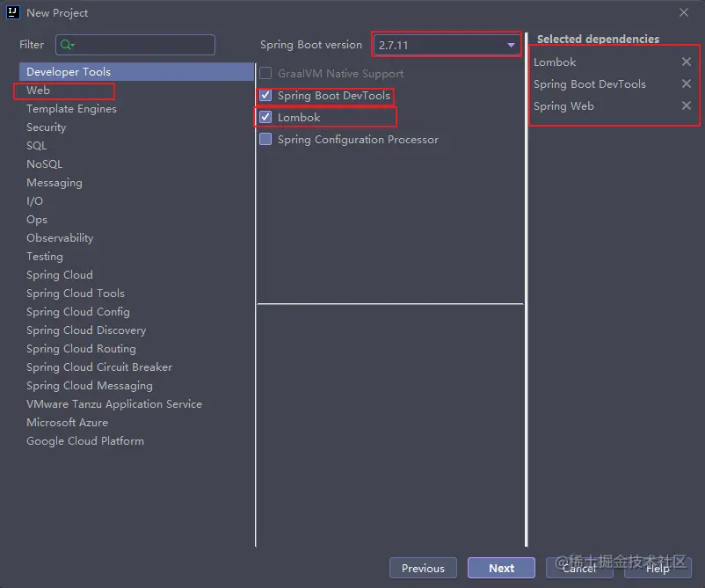The image size is (705, 588).
Task: Click the Spring Boot DevTools label text
Action: click(x=334, y=95)
